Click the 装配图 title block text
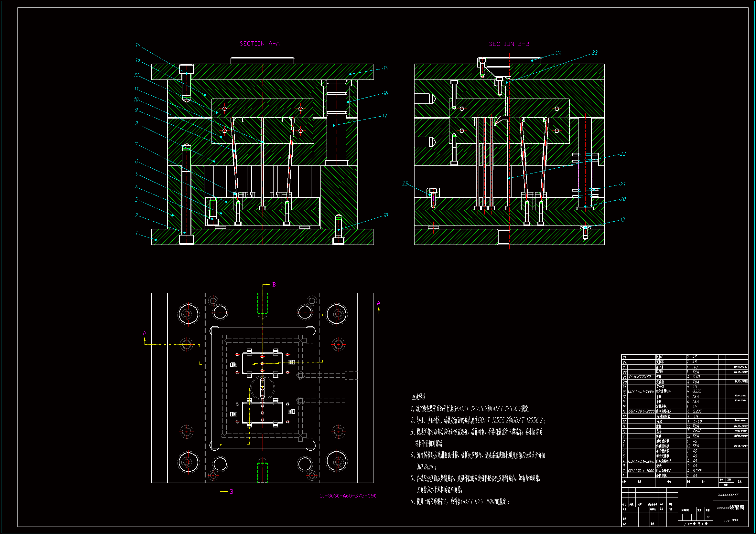The width and height of the screenshot is (756, 534). tap(736, 508)
